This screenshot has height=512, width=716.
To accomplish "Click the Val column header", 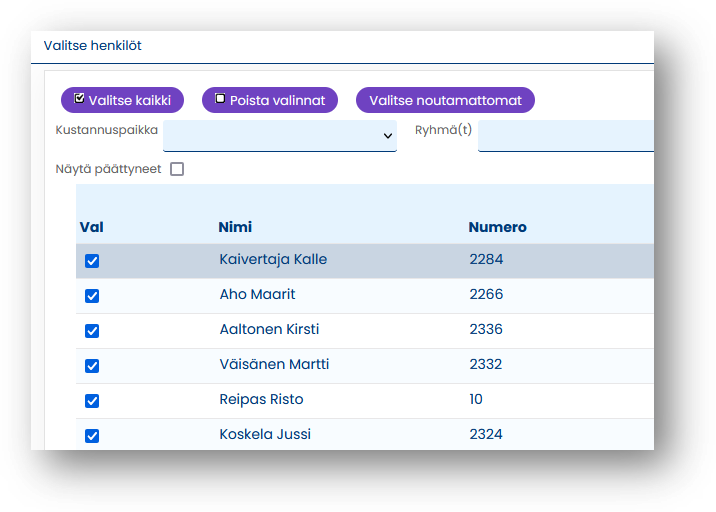I will pos(91,227).
